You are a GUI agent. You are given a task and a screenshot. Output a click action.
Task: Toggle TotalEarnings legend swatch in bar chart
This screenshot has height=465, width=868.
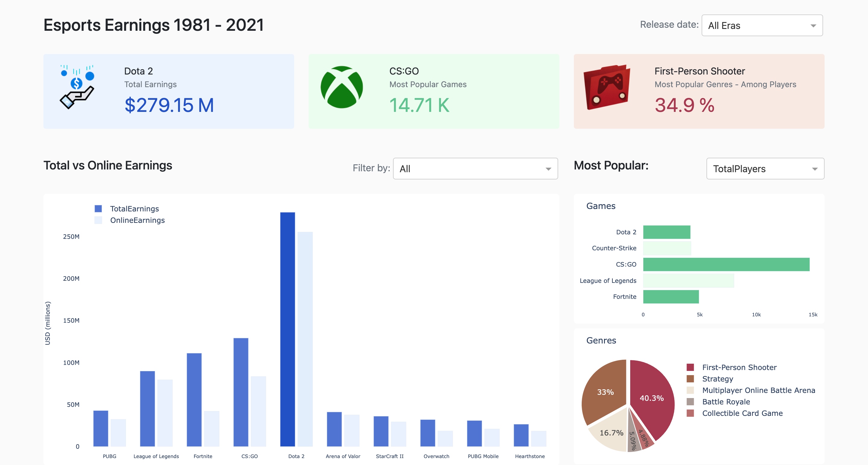[98, 209]
